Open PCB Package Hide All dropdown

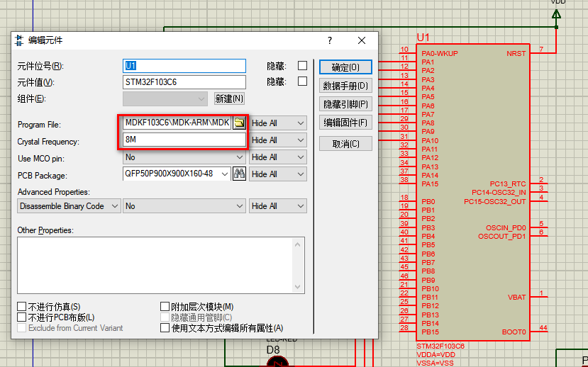click(278, 174)
